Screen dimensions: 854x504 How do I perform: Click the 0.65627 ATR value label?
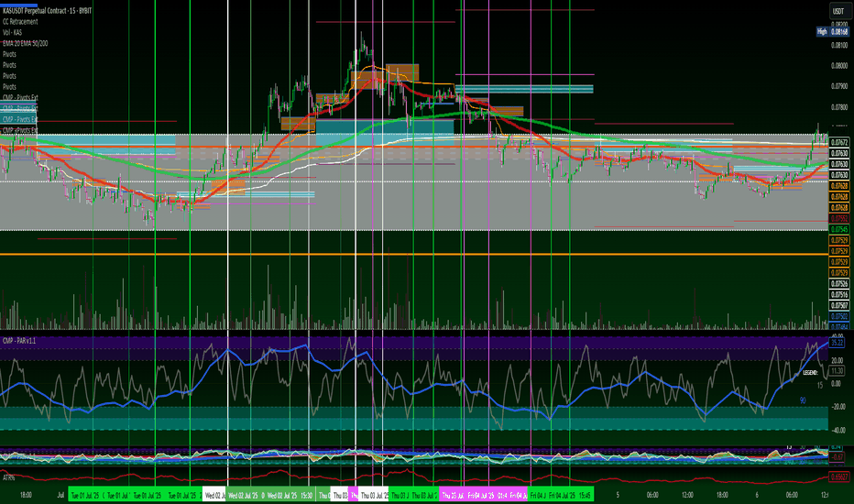839,477
